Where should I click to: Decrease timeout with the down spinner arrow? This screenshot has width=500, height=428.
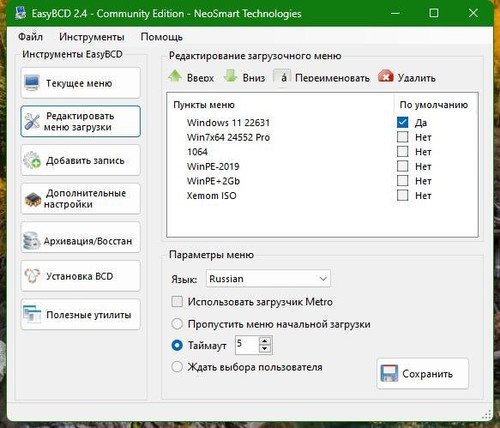coord(265,349)
